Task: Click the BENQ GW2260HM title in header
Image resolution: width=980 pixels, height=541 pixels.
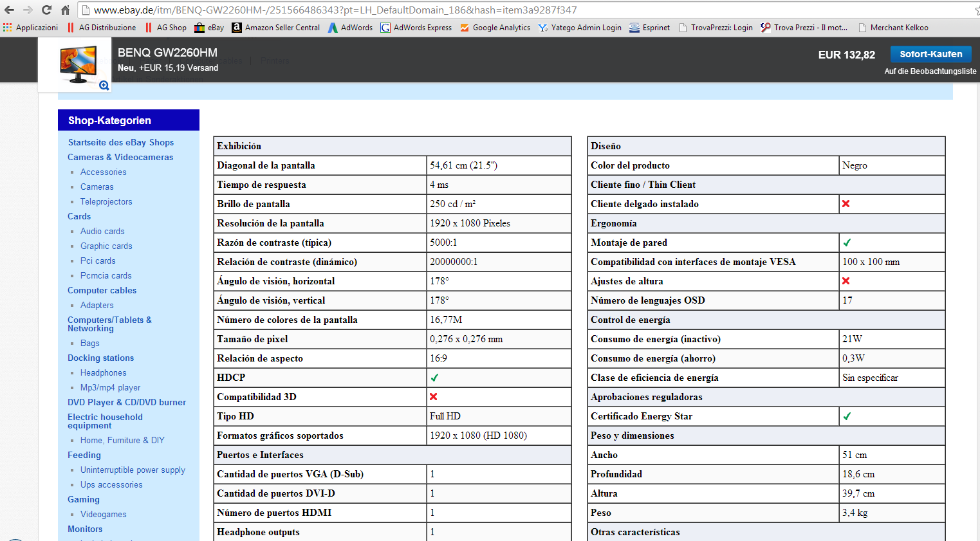Action: 167,53
